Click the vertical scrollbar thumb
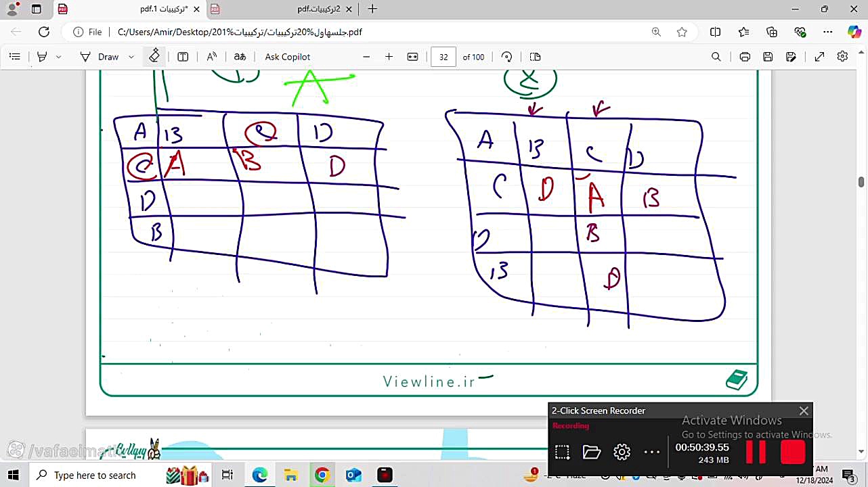Image resolution: width=868 pixels, height=487 pixels. (861, 182)
